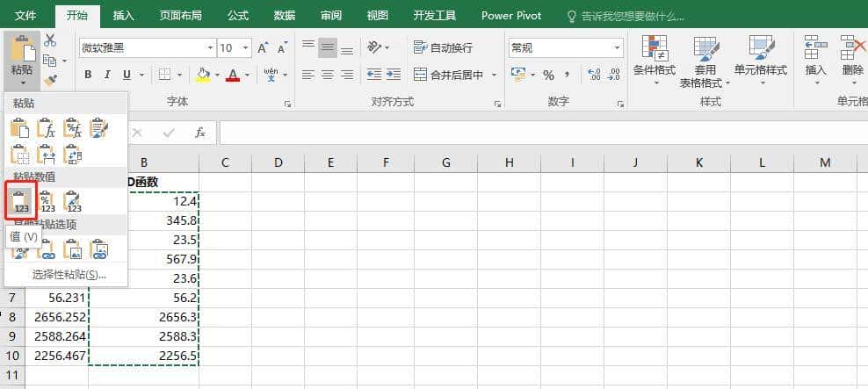Image resolution: width=868 pixels, height=389 pixels.
Task: Select Paste formulas and number formatting option
Action: (x=73, y=128)
